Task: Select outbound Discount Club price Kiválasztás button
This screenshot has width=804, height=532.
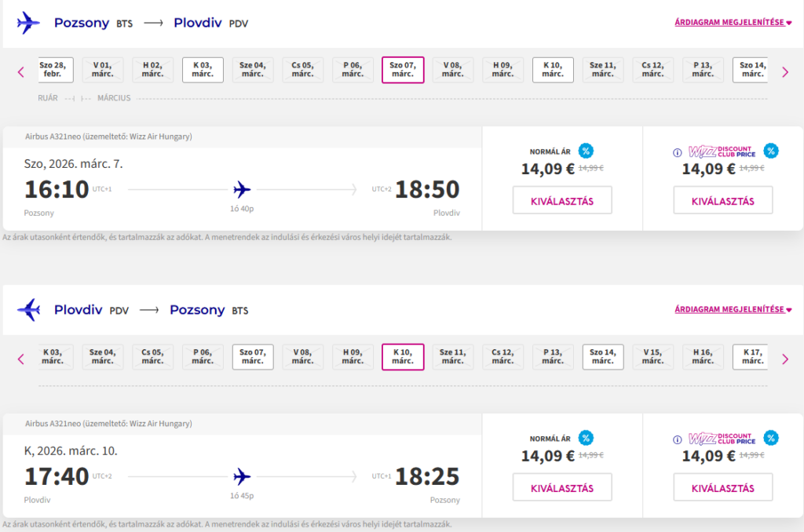Action: pos(722,201)
